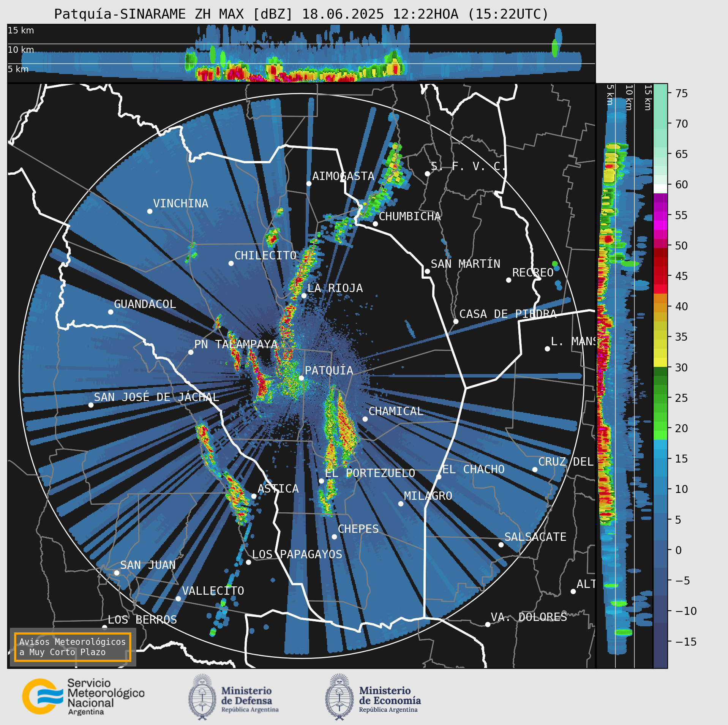Click the VALLECITO marker dot
Screen dimensions: 728x725
click(178, 599)
